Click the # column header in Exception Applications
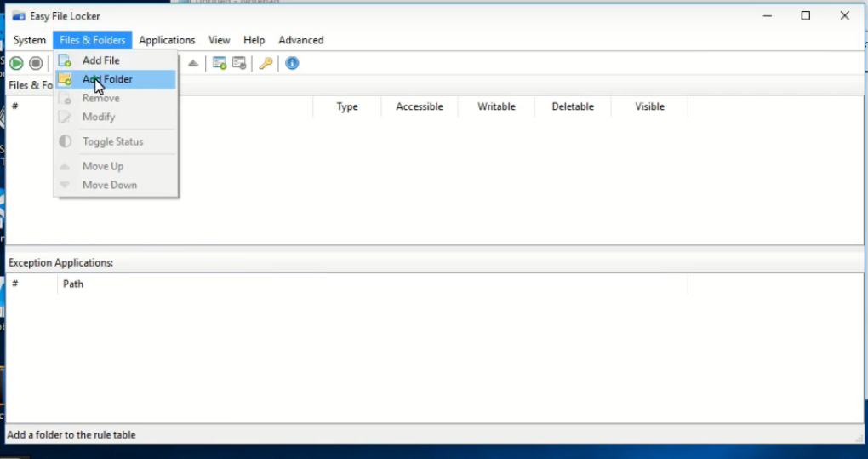868x459 pixels. tap(31, 284)
